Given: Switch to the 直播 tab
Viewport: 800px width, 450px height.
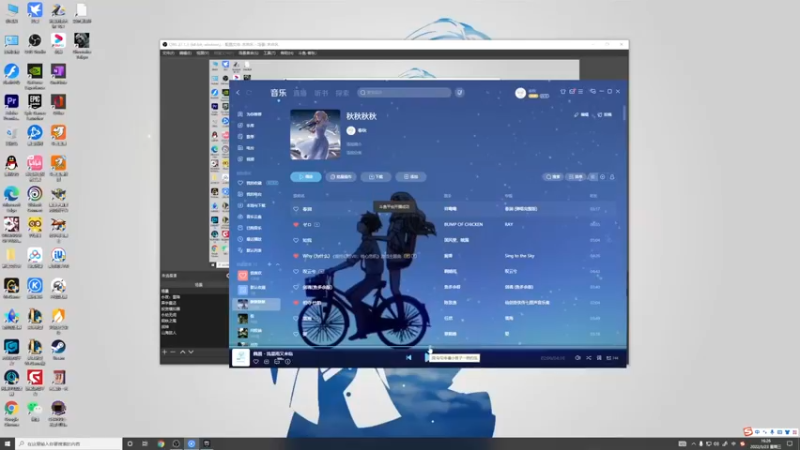Looking at the screenshot, I should (300, 93).
